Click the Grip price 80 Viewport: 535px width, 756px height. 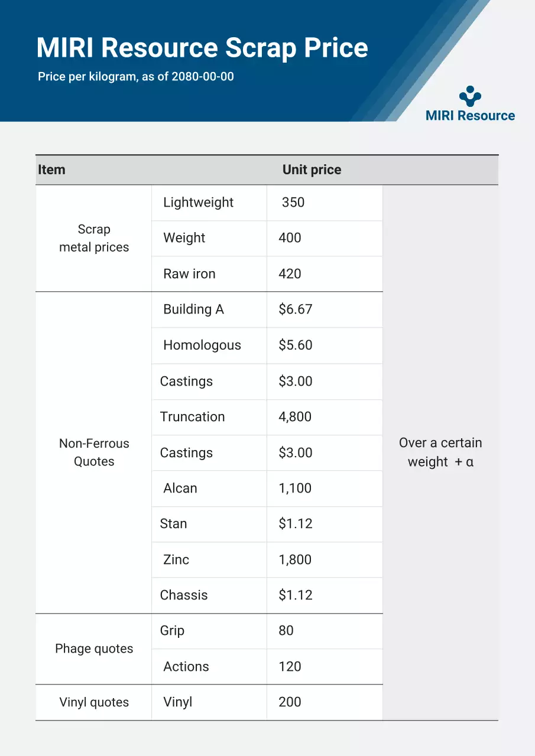click(286, 631)
